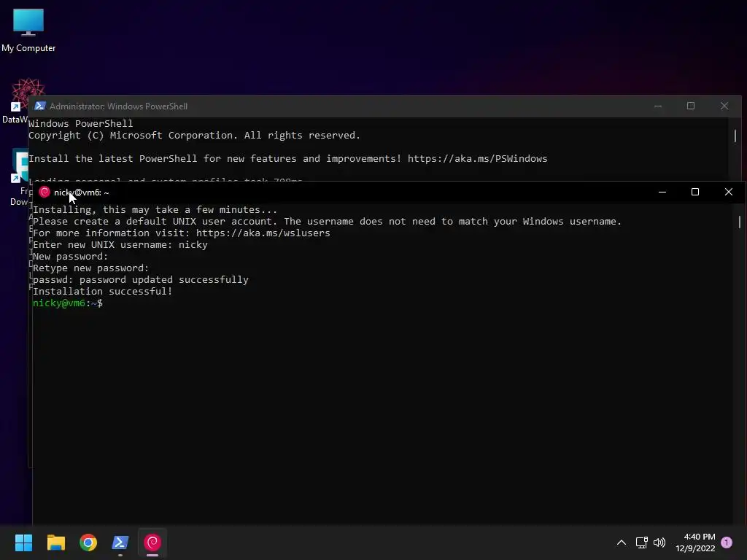Click the PowerShell window scrollbar thumb

(735, 136)
